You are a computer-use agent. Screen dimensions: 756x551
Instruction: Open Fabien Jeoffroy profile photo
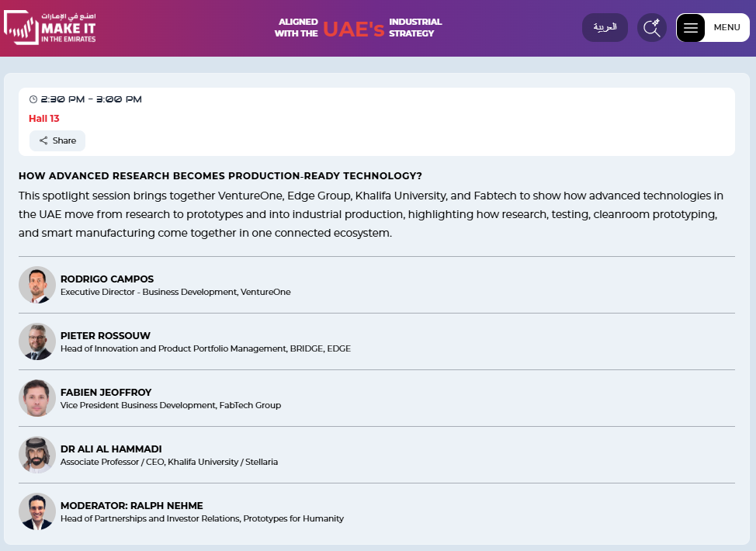[37, 398]
